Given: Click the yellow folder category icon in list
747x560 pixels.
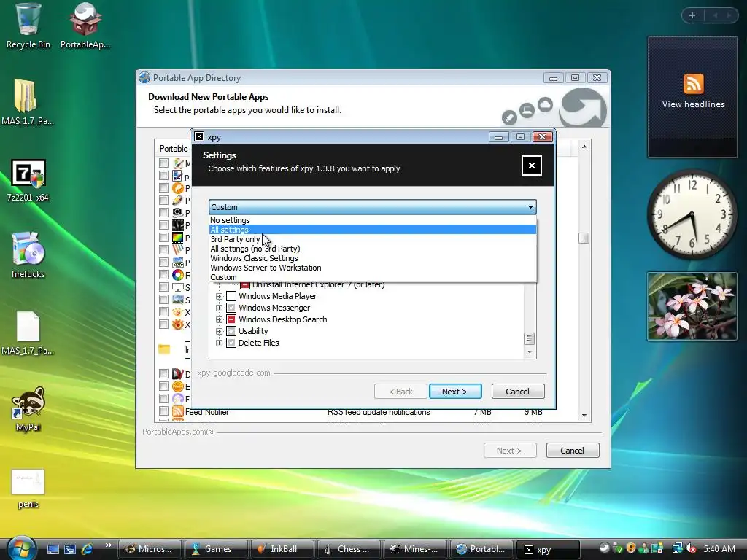Looking at the screenshot, I should (164, 349).
